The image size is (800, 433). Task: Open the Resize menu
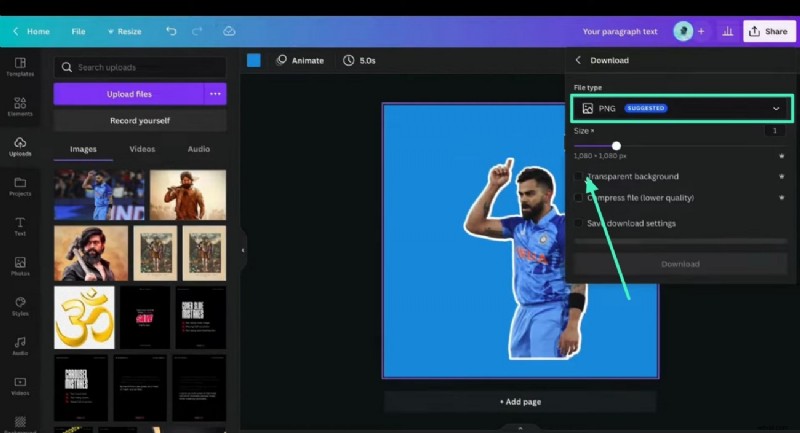(124, 32)
